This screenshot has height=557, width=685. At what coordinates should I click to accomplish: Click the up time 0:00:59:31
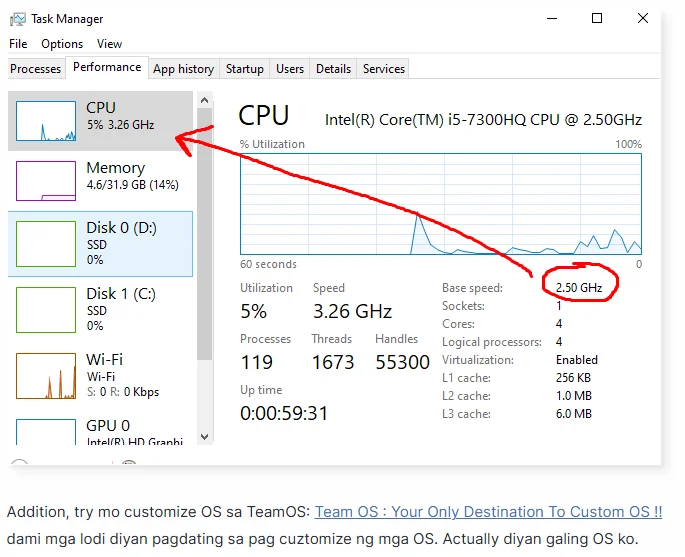click(284, 413)
